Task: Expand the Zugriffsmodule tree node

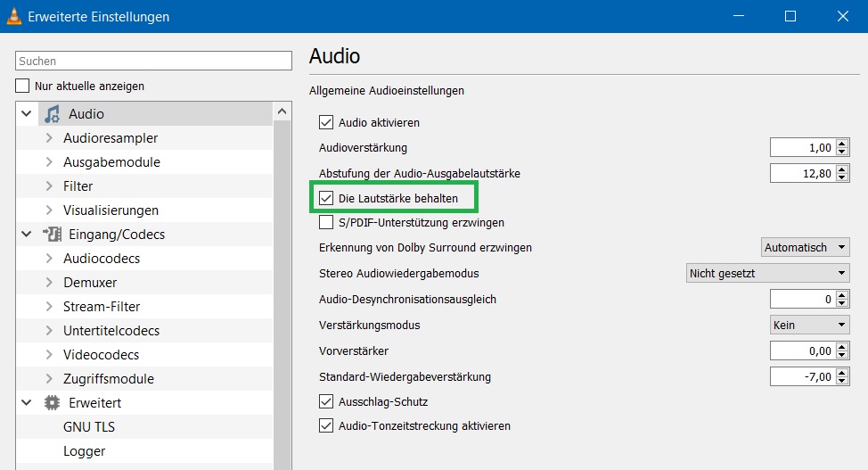Action: pyautogui.click(x=49, y=379)
